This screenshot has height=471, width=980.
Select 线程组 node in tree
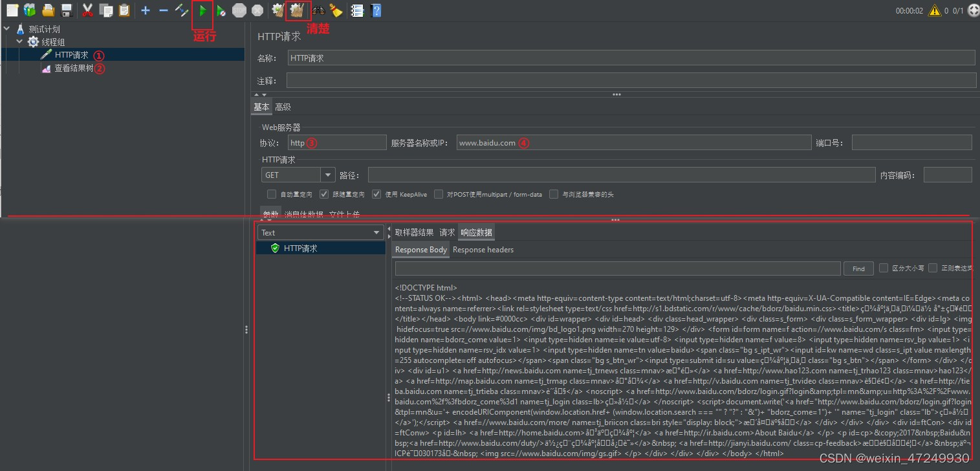[53, 42]
